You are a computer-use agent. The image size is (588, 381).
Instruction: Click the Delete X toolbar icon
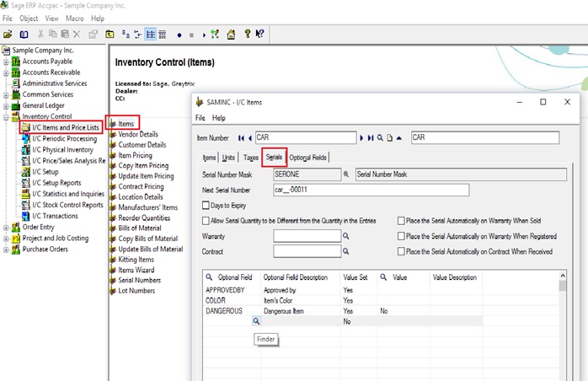coord(77,35)
